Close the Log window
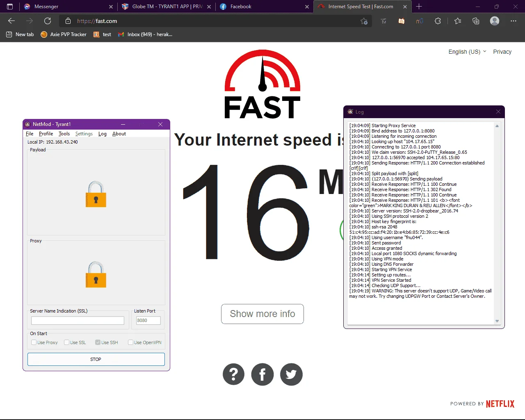 (x=498, y=112)
